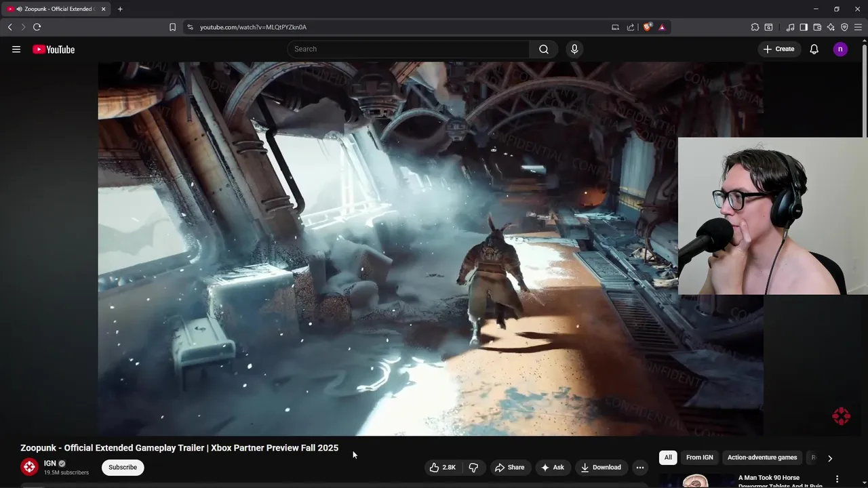This screenshot has width=868, height=488.
Task: Select the Zoopunk YouTube tab
Action: point(56,9)
